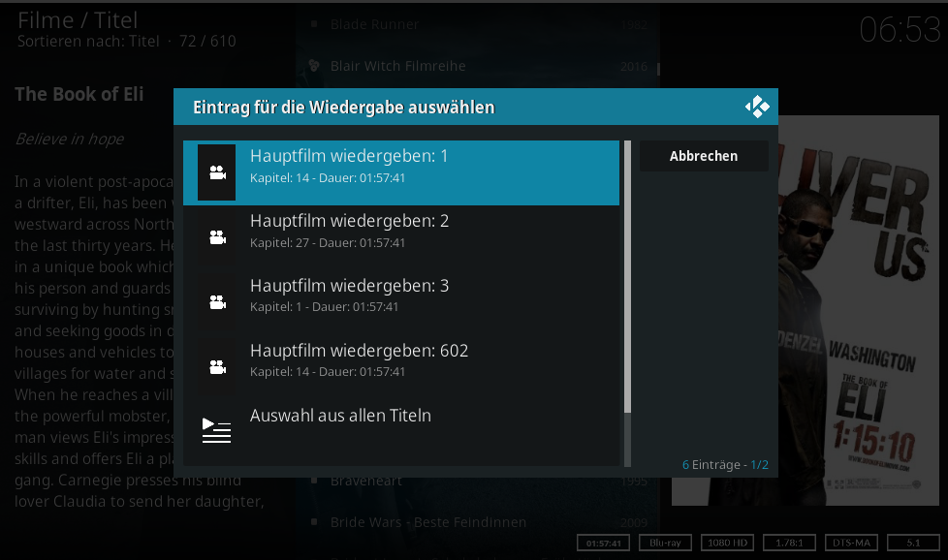The image size is (948, 560).
Task: Click the 01:57:41 duration flag in bottom bar
Action: click(x=603, y=543)
